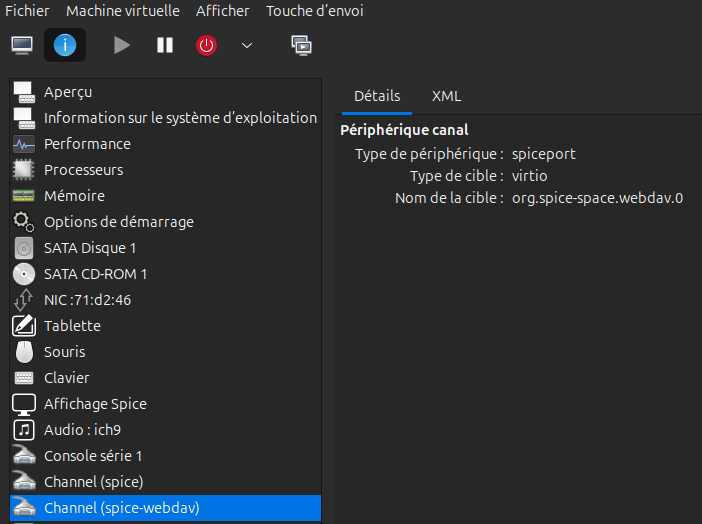Click the graphical console monitor icon
The image size is (702, 524).
[x=22, y=45]
